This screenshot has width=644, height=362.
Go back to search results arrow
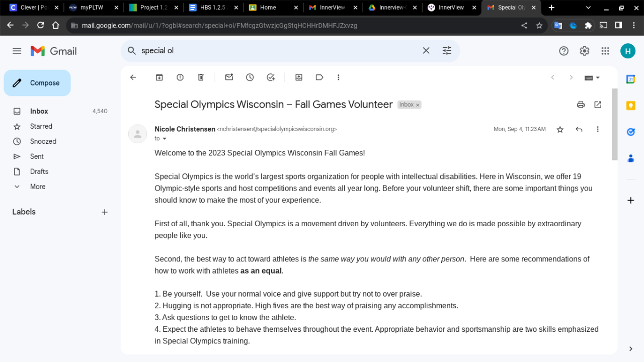(133, 77)
